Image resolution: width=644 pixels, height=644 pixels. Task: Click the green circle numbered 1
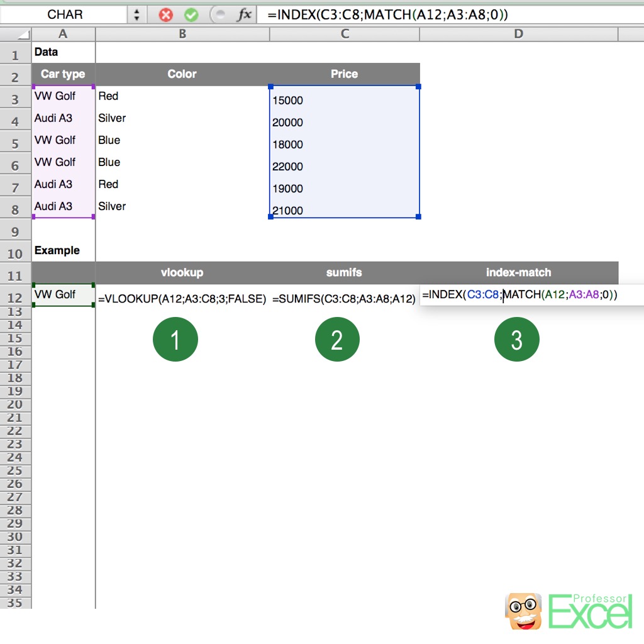tap(175, 339)
